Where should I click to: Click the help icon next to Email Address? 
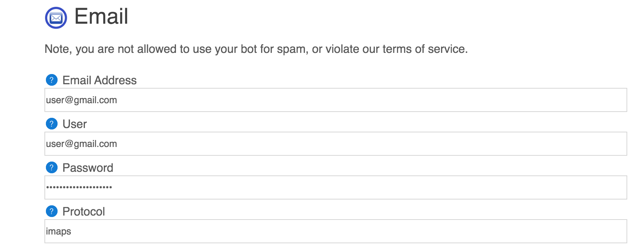52,80
